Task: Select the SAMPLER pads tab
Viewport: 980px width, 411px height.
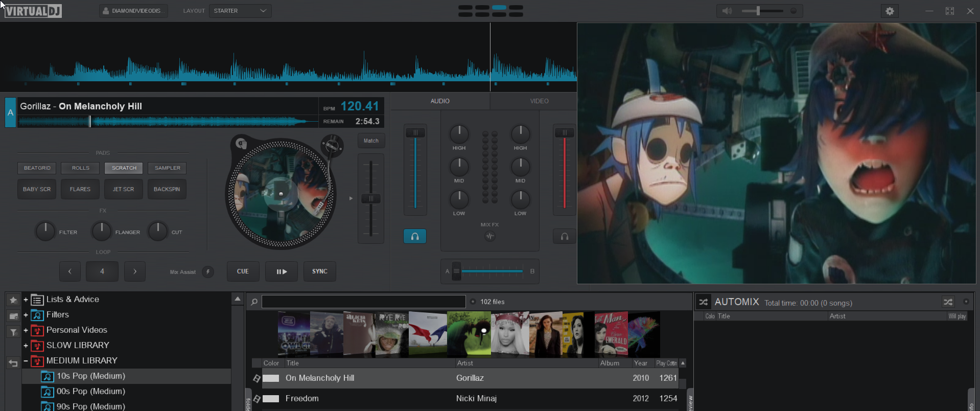Action: click(168, 168)
